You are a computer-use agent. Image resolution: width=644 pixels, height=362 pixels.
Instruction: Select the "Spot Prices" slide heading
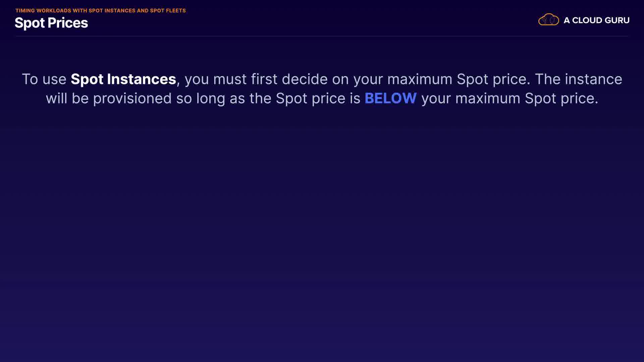coord(51,23)
